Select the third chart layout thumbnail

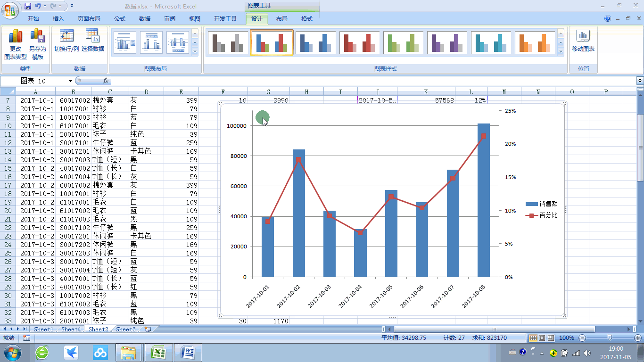tap(178, 42)
